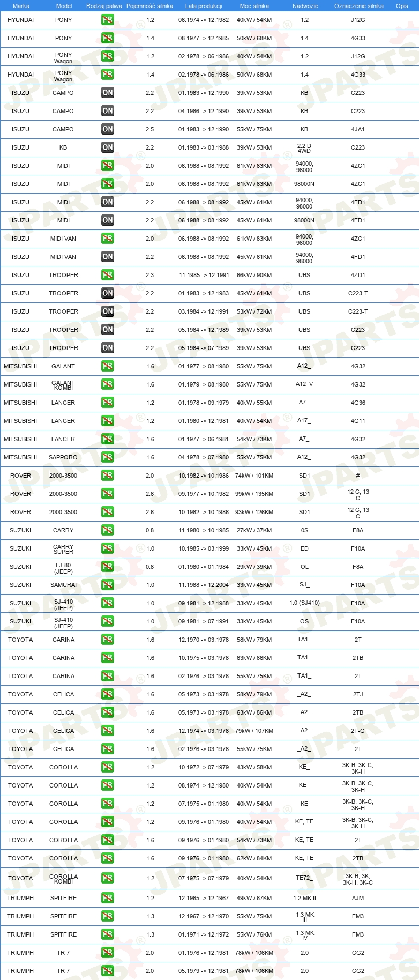
Task: Select the A12_V body cell
Action: click(x=304, y=384)
